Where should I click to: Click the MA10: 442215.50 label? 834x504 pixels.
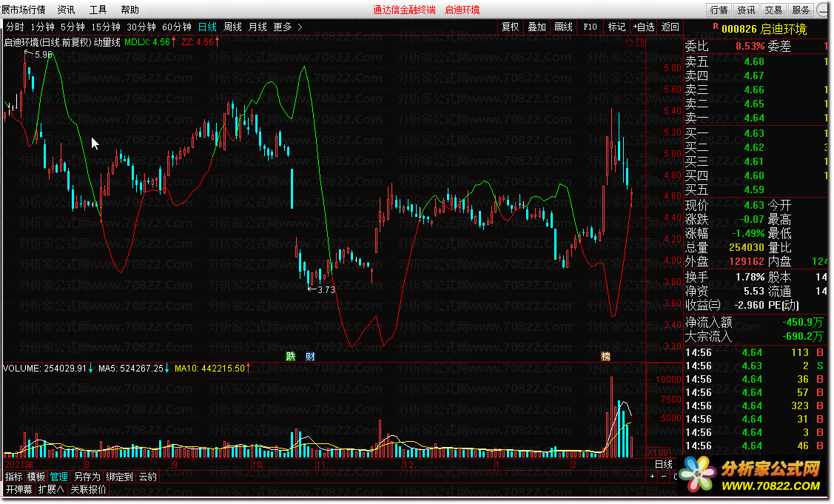click(x=213, y=369)
